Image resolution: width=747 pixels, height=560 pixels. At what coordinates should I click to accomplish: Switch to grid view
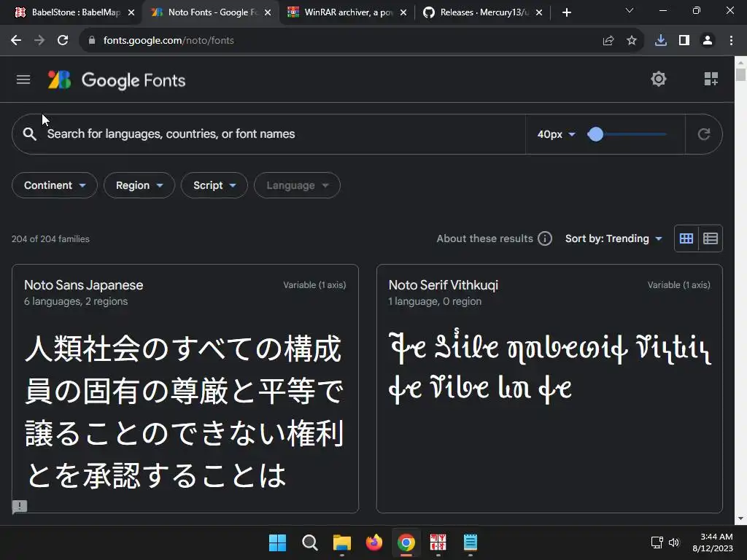point(686,238)
